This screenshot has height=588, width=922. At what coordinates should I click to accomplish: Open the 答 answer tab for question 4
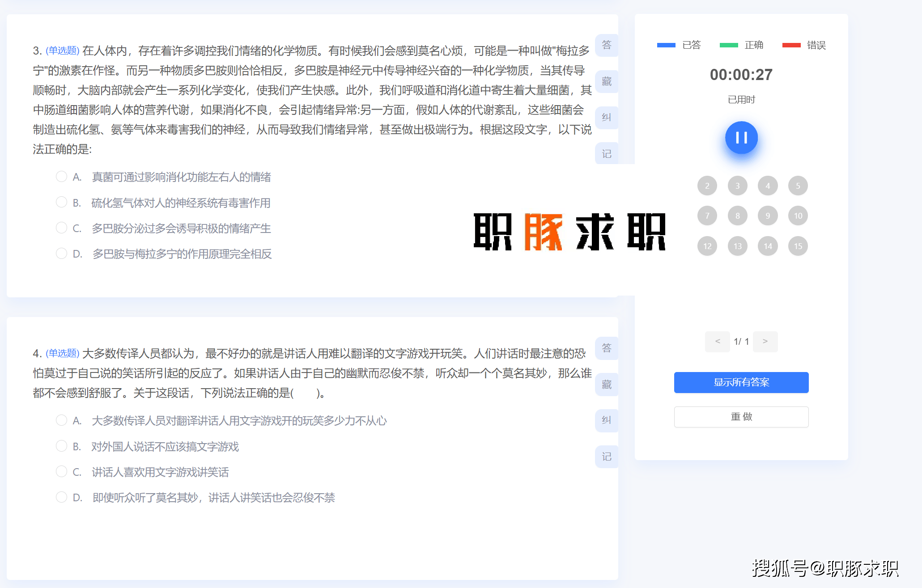[606, 348]
